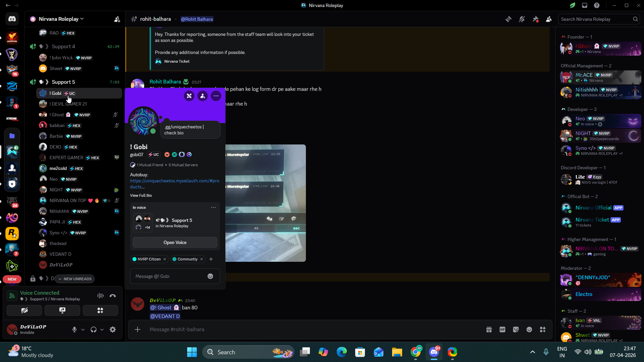Click the @! Ghost mention in DeViLxOP's message
Screen dimensions: 644x362
pyautogui.click(x=165, y=308)
